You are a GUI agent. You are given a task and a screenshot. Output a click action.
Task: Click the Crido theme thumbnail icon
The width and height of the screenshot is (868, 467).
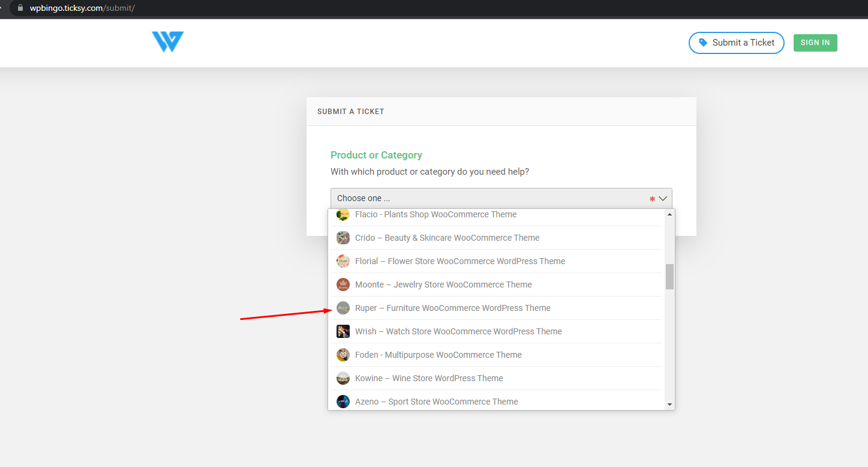tap(343, 238)
